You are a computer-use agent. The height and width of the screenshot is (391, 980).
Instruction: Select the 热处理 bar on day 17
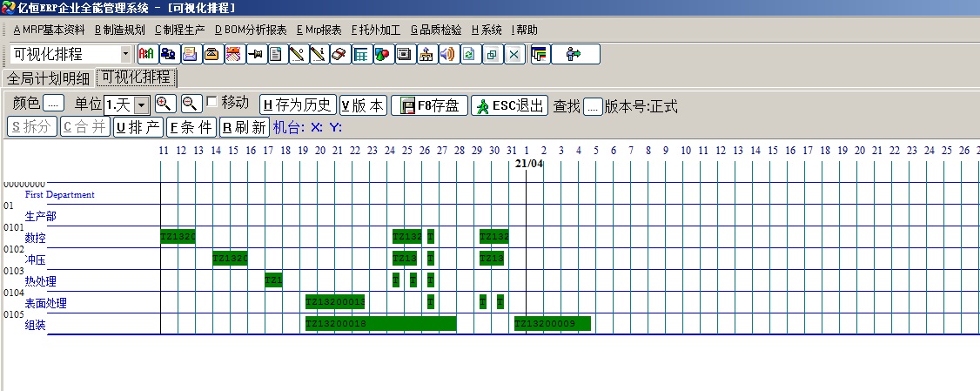point(274,280)
